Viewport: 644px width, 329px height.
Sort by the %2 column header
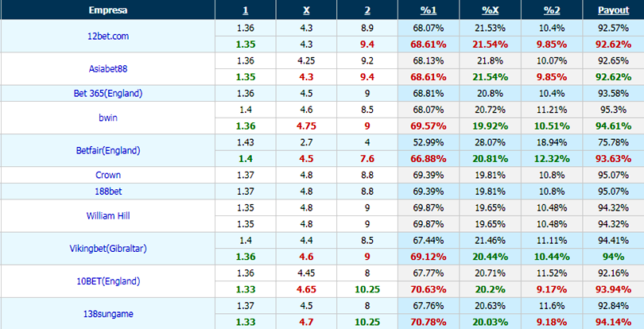click(551, 10)
